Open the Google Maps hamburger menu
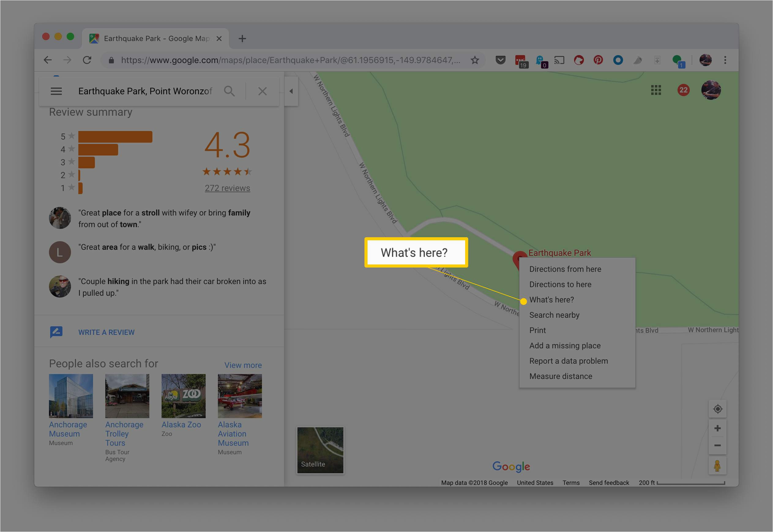 [x=56, y=91]
